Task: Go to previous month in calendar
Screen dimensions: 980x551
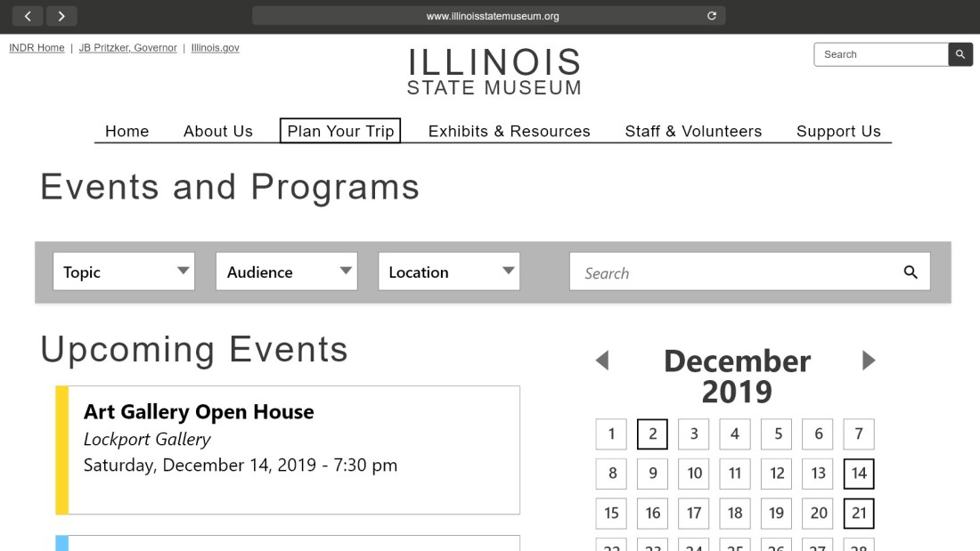Action: coord(602,361)
